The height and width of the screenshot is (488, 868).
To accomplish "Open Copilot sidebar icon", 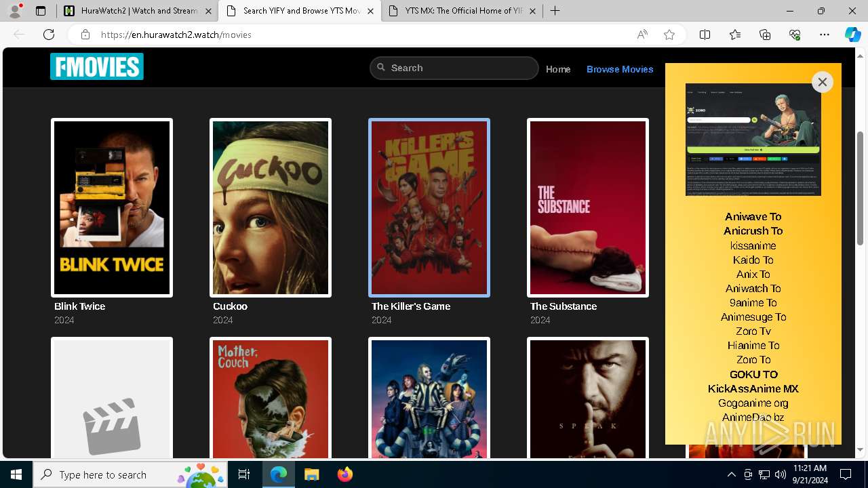I will (x=852, y=35).
